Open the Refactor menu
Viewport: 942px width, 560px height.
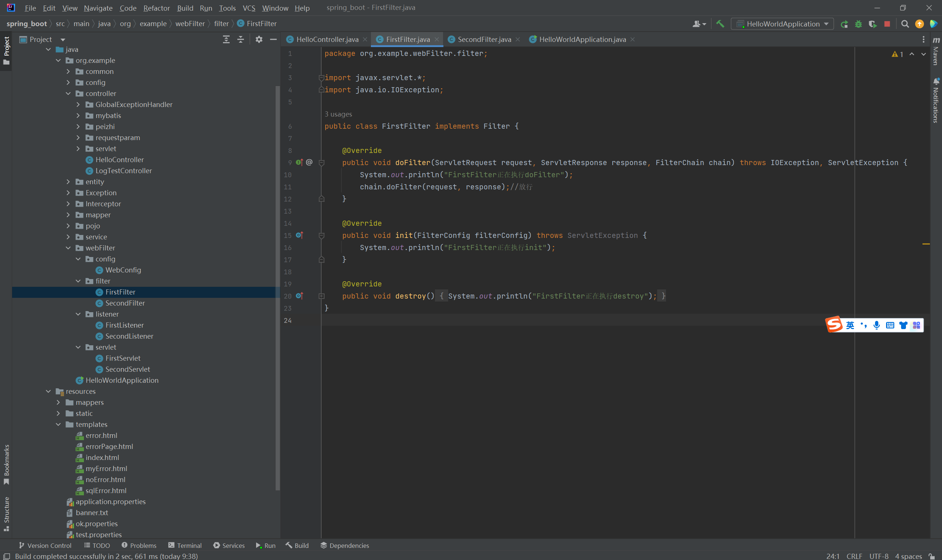(x=156, y=8)
